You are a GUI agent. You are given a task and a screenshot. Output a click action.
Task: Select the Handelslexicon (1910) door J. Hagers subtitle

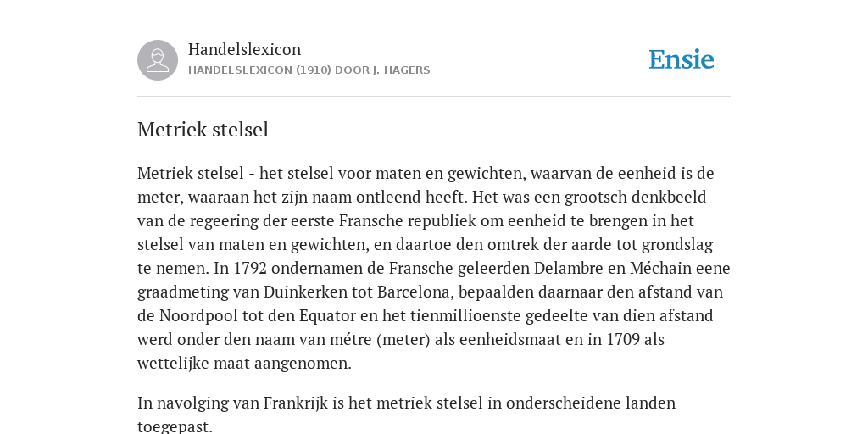[309, 70]
